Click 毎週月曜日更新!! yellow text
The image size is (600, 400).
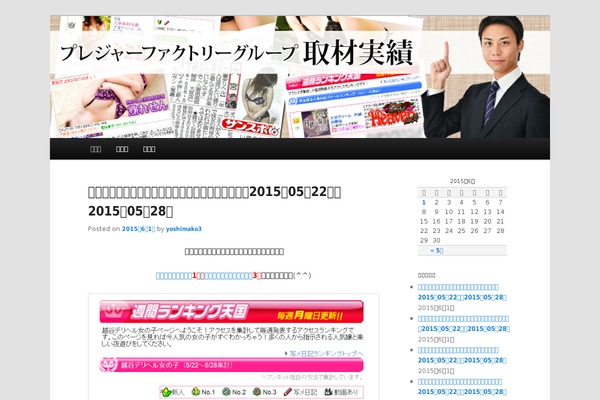coord(310,316)
